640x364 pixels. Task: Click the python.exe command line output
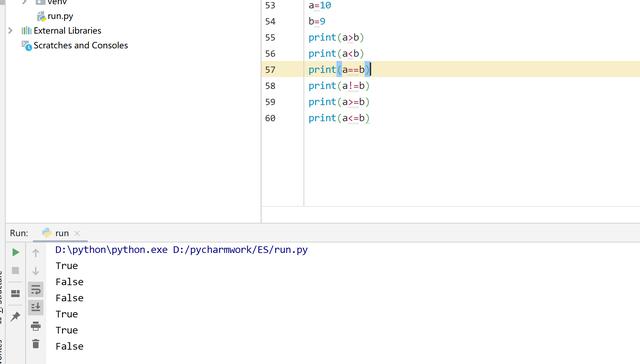tap(182, 250)
